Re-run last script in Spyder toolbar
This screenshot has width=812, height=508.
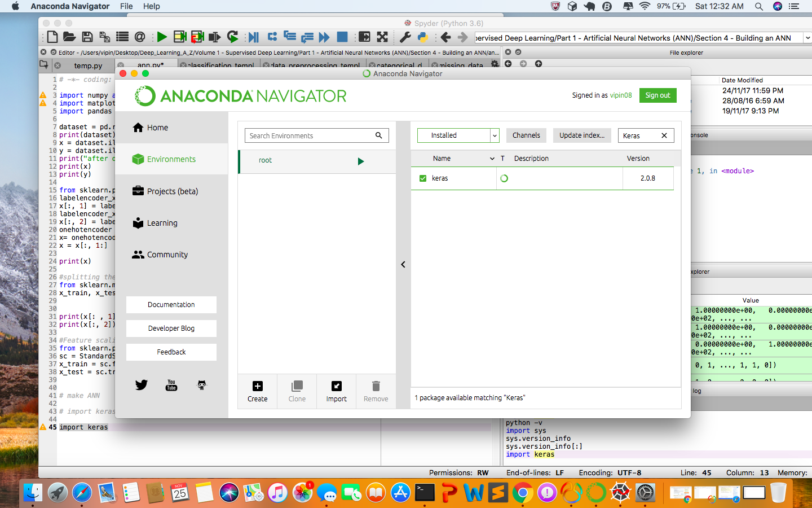pyautogui.click(x=233, y=37)
